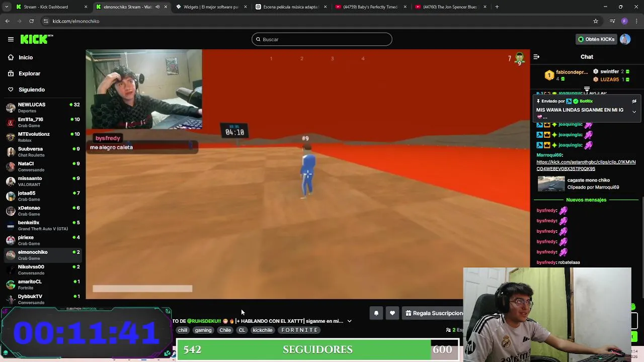Select the CL tag

[x=242, y=330]
